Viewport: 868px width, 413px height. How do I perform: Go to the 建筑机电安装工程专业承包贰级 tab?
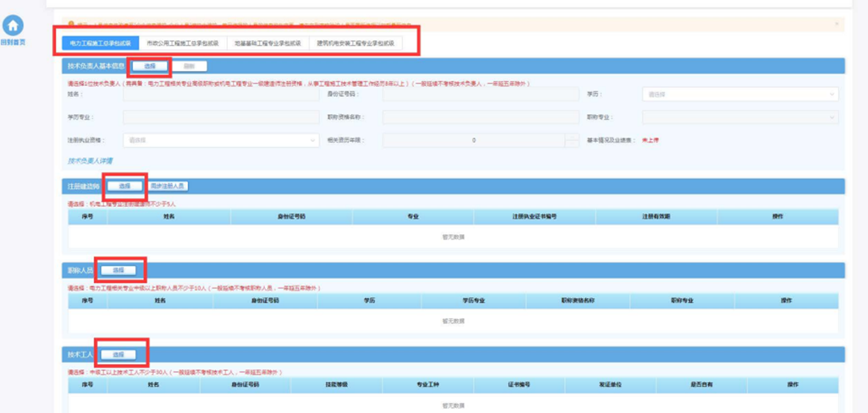tap(355, 43)
